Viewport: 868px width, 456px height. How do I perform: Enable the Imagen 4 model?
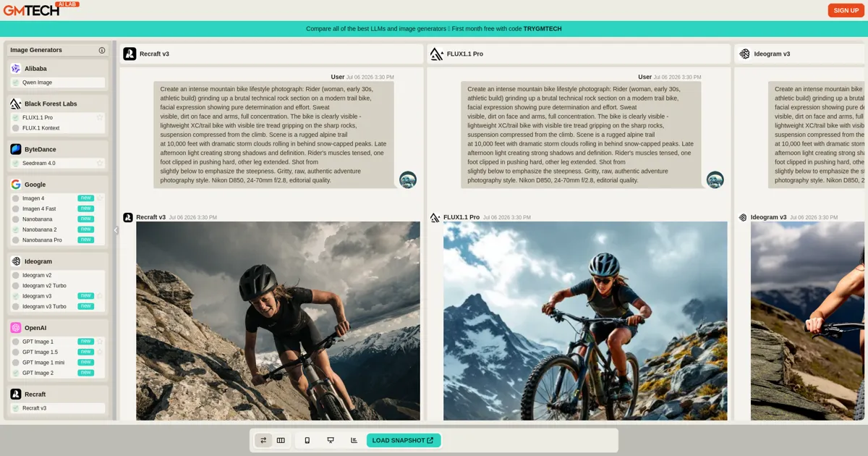click(x=16, y=198)
